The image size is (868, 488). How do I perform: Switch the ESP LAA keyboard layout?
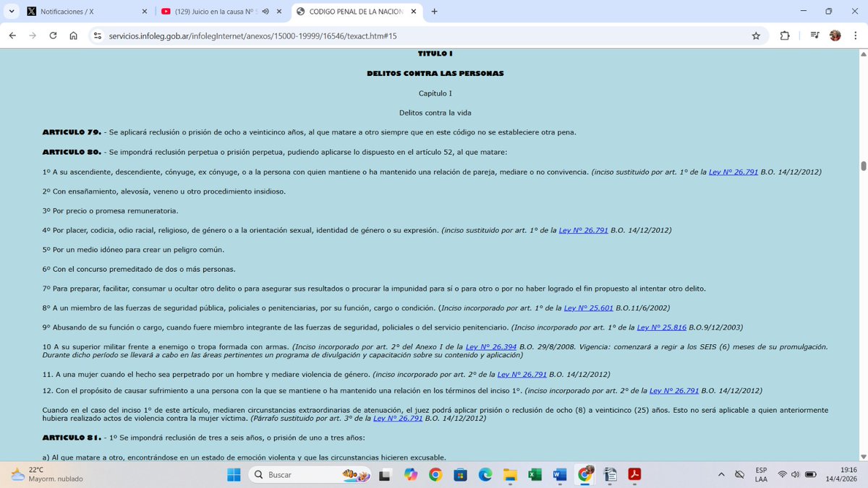760,475
